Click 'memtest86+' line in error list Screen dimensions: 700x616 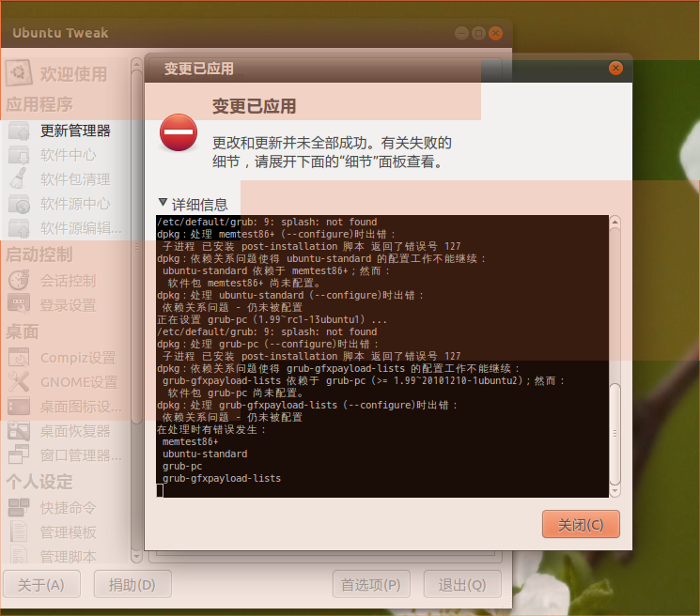click(x=190, y=441)
